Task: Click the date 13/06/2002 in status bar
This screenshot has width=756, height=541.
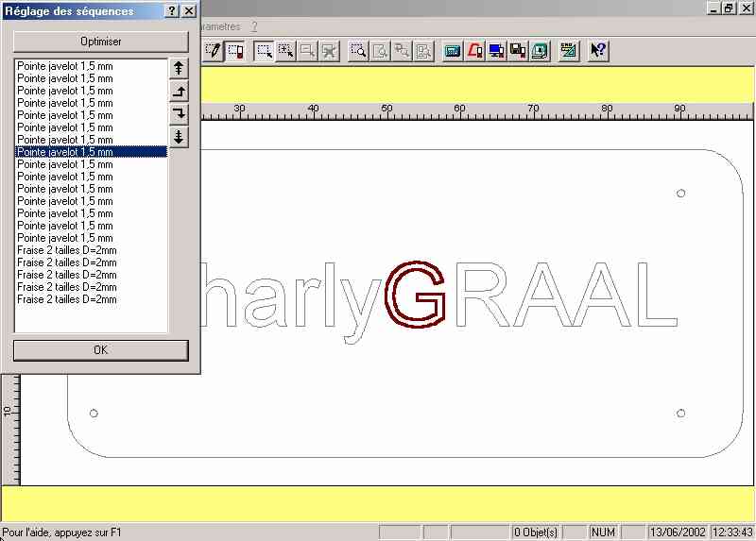Action: click(678, 533)
